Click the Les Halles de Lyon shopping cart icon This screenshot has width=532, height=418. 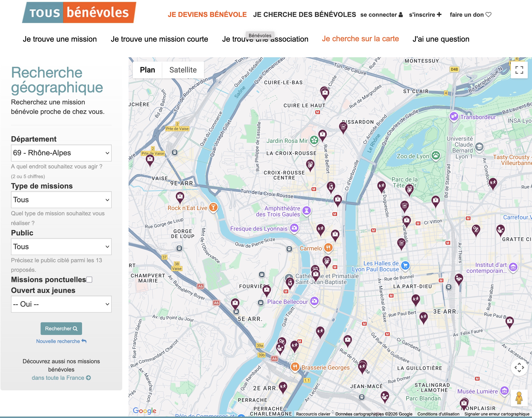pos(405,265)
